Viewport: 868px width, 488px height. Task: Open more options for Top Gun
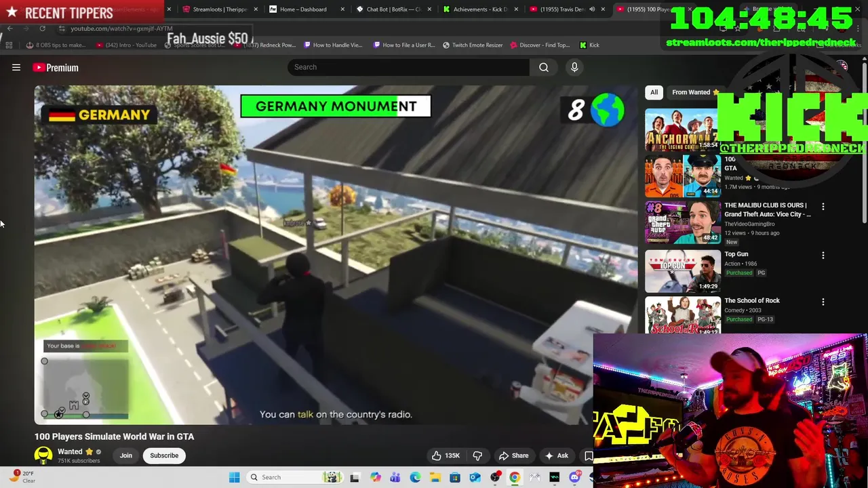823,256
